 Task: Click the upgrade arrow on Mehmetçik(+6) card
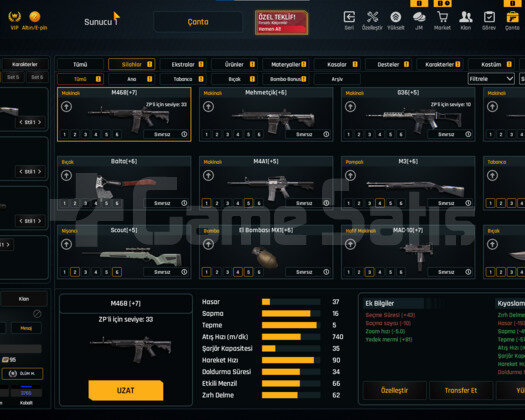(x=208, y=107)
